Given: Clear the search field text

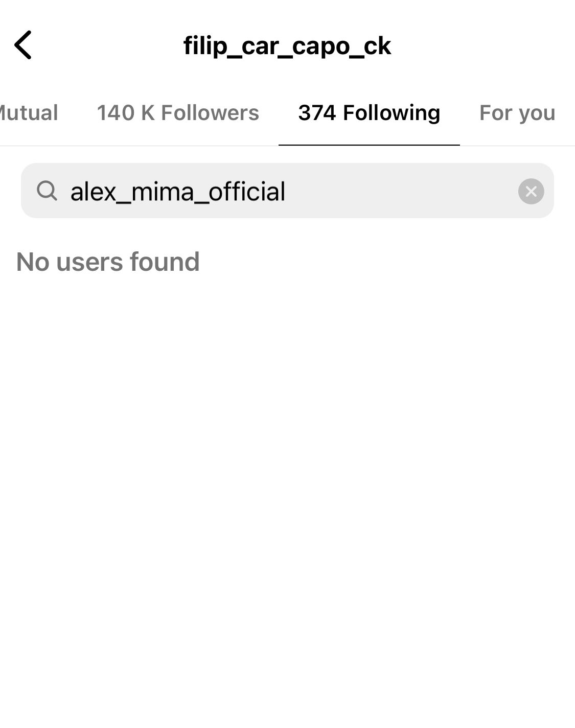Looking at the screenshot, I should point(531,191).
